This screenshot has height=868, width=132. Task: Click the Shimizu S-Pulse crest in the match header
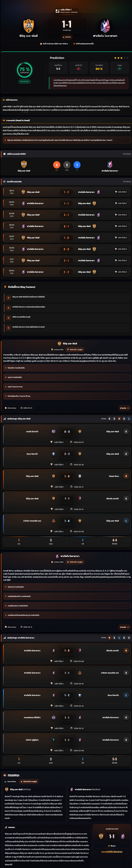coord(28,26)
